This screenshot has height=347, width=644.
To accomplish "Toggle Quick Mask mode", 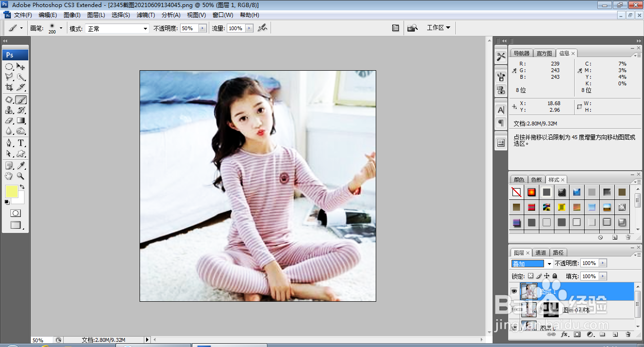I will pos(16,213).
